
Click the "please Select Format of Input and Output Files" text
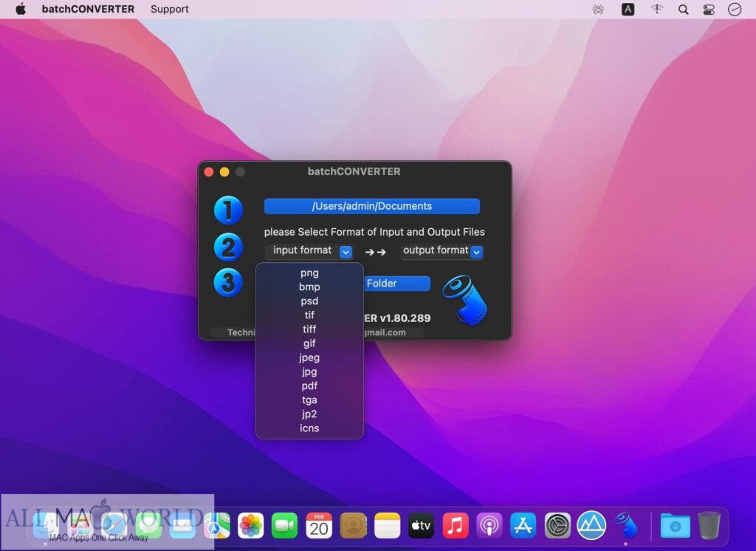374,232
